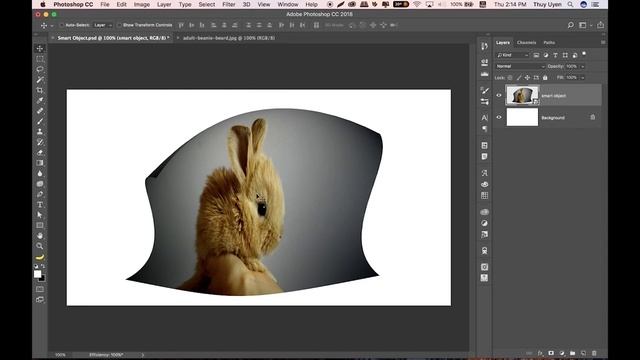This screenshot has height=360, width=640.
Task: Open the workspace switcher dropdown
Action: pyautogui.click(x=584, y=25)
